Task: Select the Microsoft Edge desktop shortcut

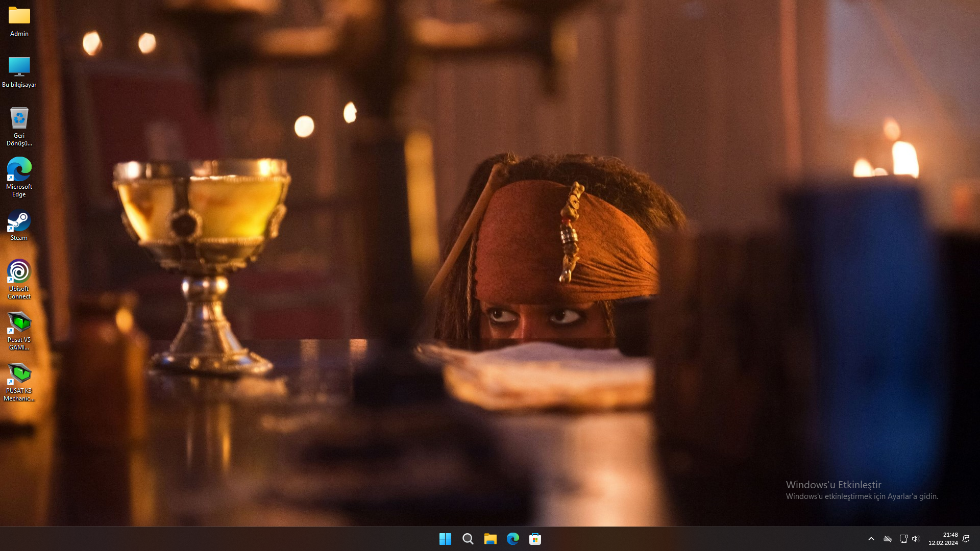Action: point(19,178)
